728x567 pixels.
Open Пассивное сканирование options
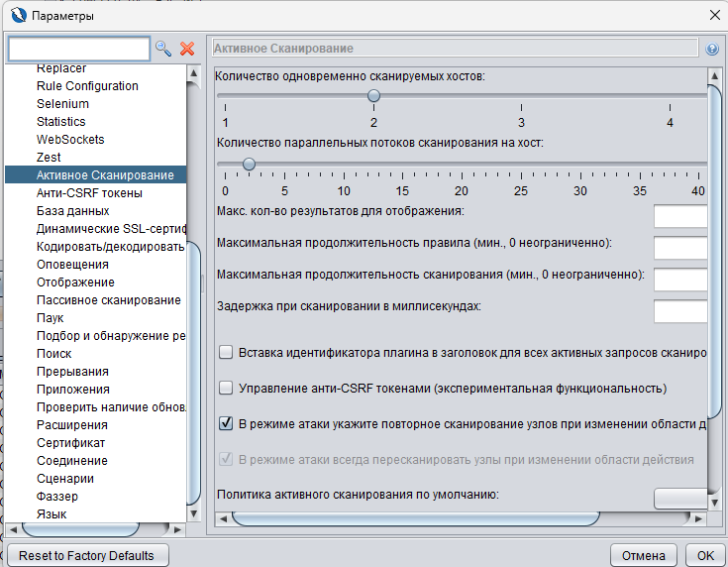109,300
